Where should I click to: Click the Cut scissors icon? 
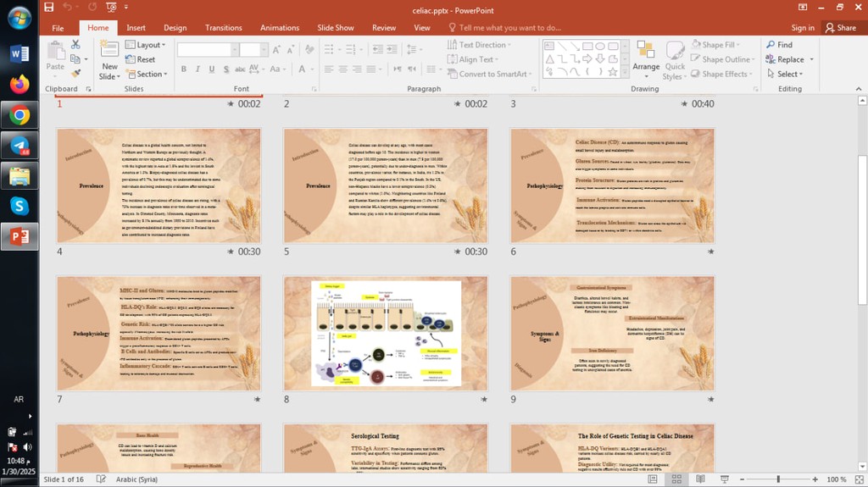pos(75,44)
